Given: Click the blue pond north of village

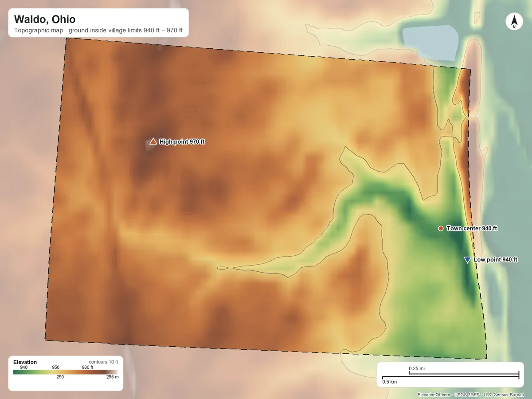Looking at the screenshot, I should [430, 43].
